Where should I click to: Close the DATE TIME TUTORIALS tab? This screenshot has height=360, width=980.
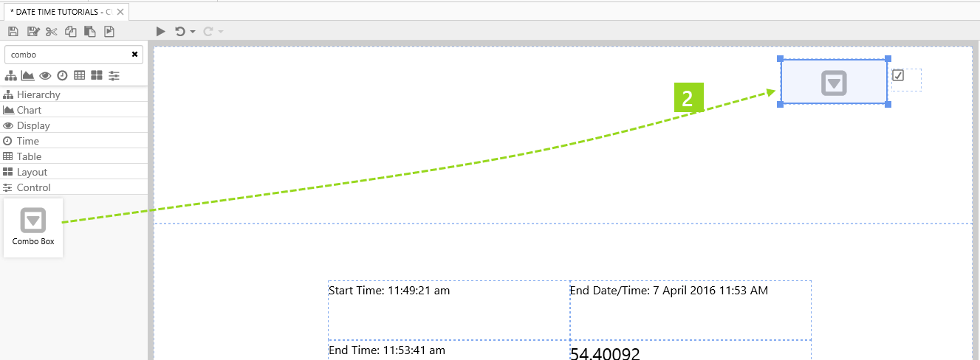pos(120,12)
